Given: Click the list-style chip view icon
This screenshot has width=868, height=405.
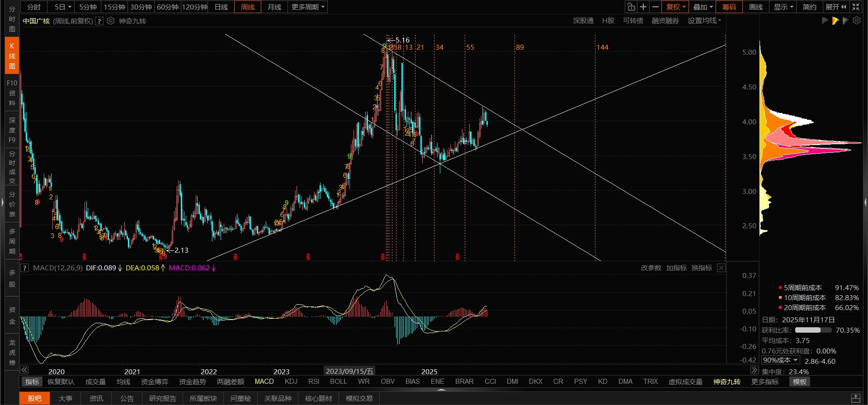Looking at the screenshot, I should [x=825, y=20].
